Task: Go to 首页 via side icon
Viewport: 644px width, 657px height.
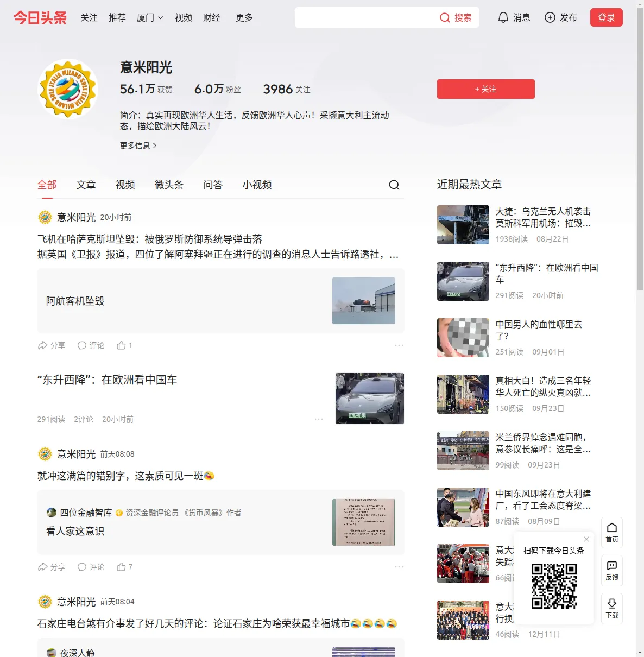Action: [x=612, y=533]
